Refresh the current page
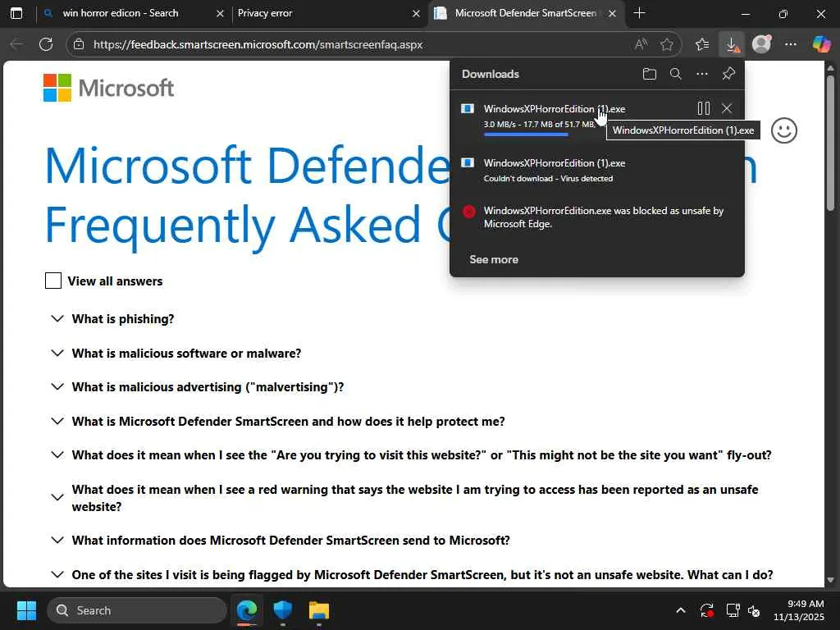Screen dimensions: 840x630 [x=46, y=44]
